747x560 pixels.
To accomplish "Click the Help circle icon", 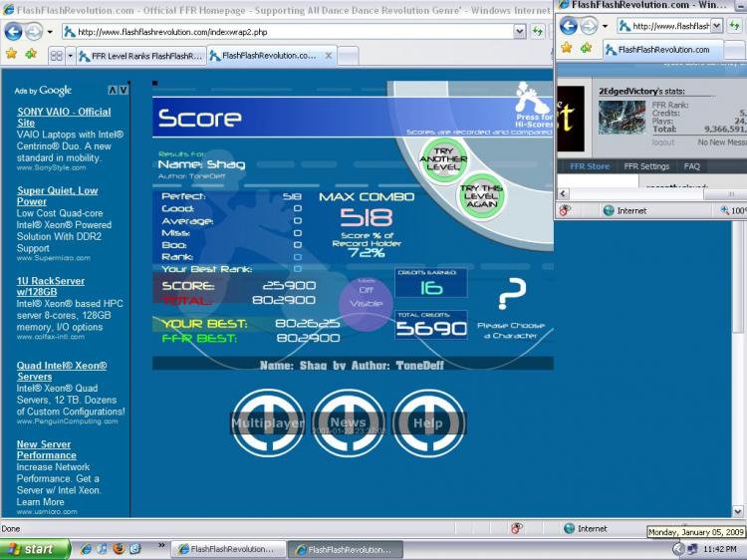I will [x=428, y=423].
